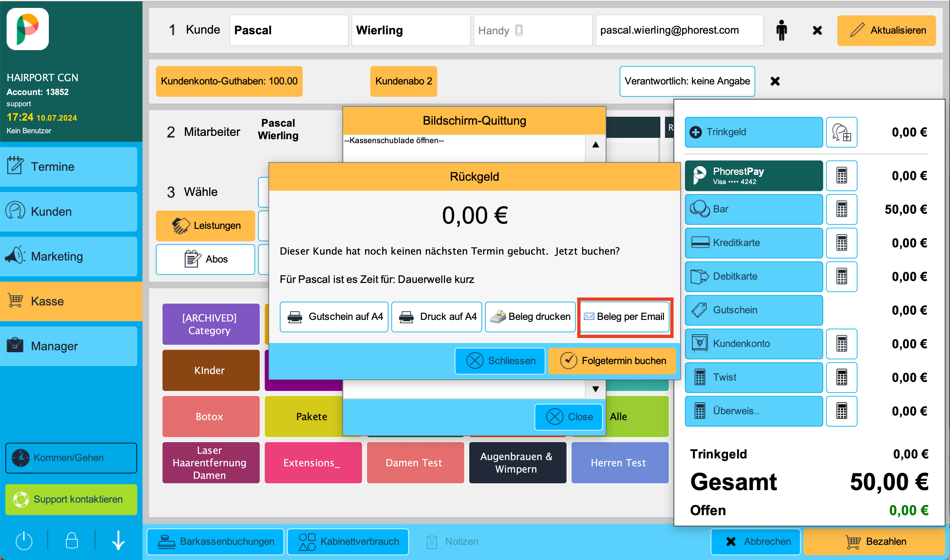Click Beleg per Email button

point(624,317)
